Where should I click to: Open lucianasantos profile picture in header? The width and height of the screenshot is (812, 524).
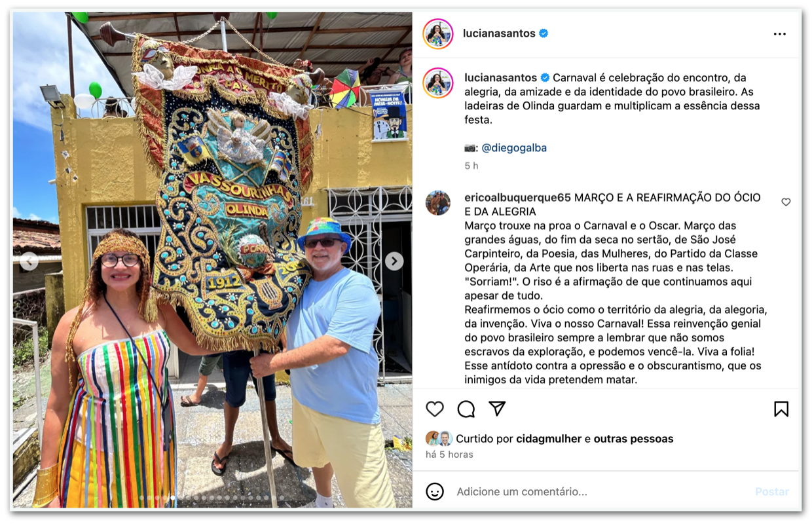[x=438, y=33]
